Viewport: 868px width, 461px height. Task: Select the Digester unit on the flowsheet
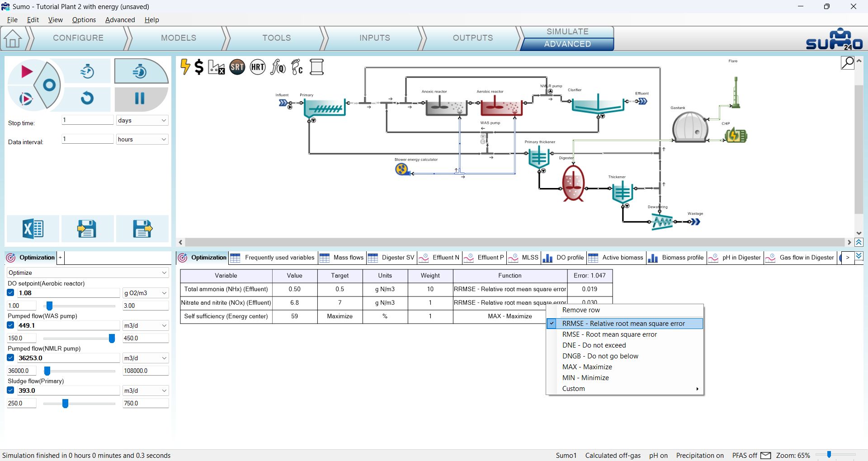pyautogui.click(x=573, y=183)
